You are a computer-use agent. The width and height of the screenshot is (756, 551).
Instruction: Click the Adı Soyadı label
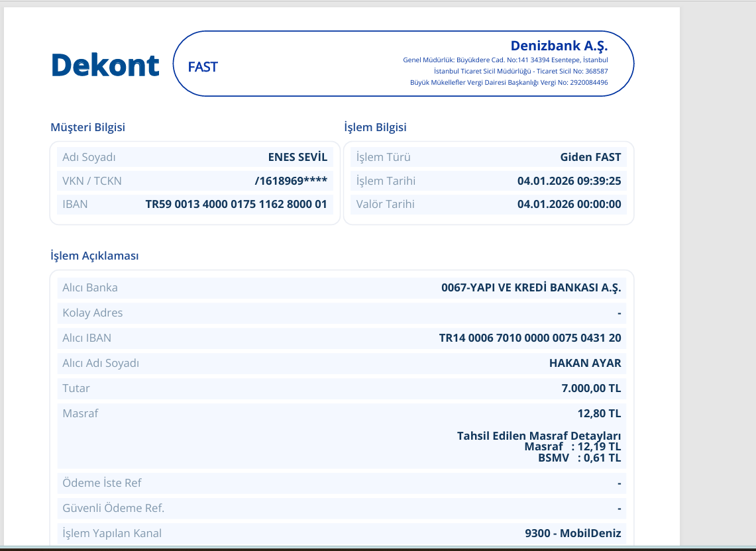click(x=89, y=157)
